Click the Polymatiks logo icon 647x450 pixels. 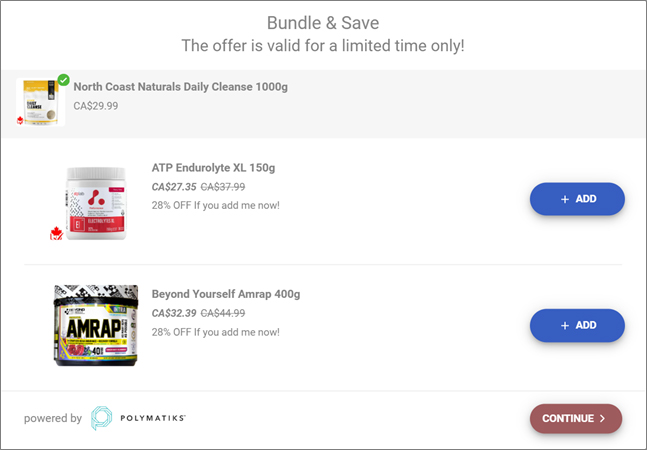(x=102, y=418)
